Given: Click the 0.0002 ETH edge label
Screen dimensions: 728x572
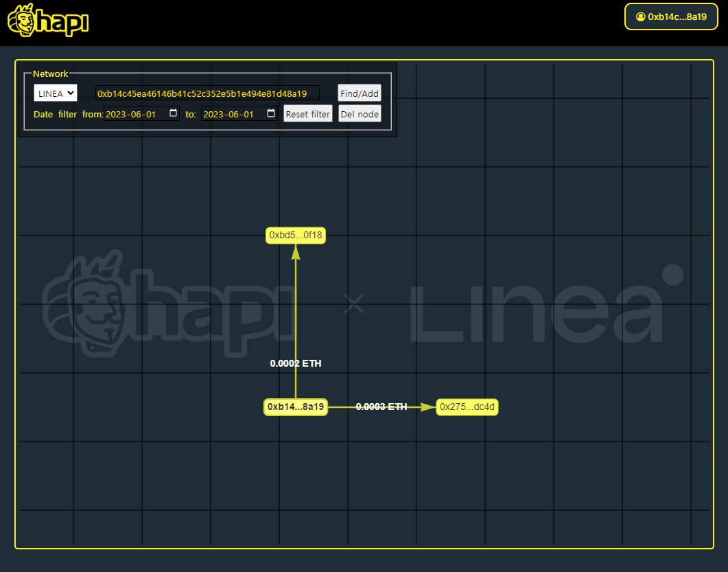Looking at the screenshot, I should coord(296,363).
